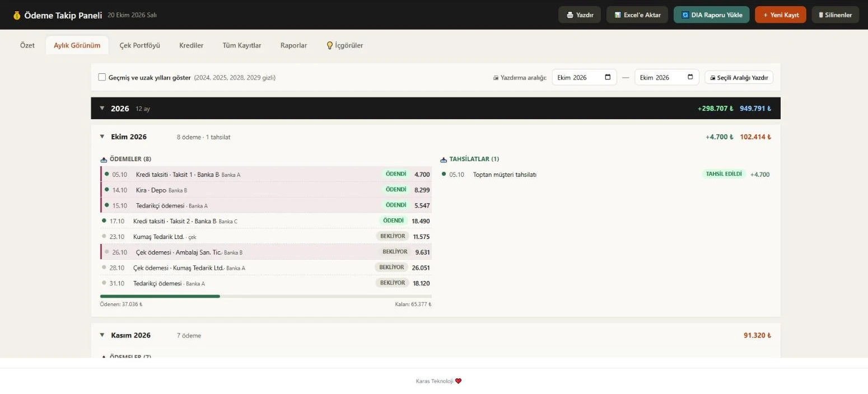Screen dimensions: 868x394
Task: Click the ÖDEMELER (8) section icon
Action: pos(104,159)
